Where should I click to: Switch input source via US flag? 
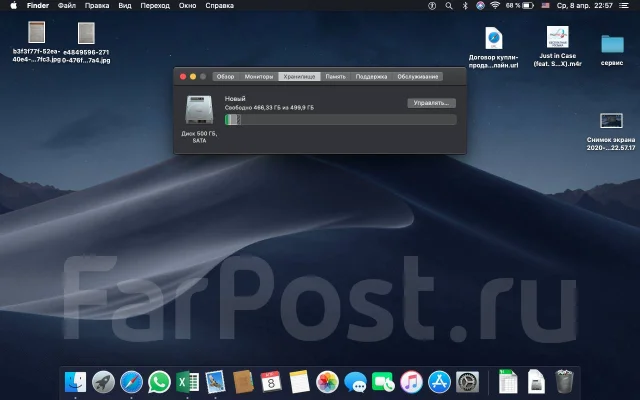(x=545, y=6)
